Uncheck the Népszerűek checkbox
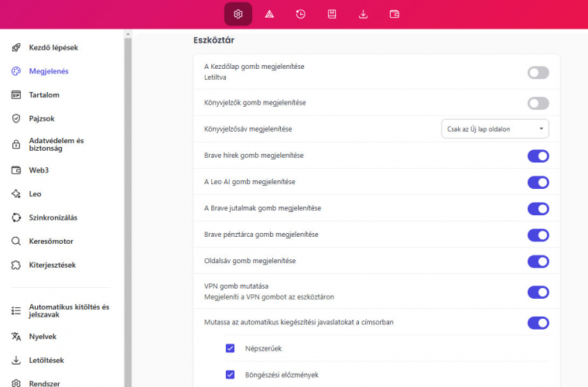 [231, 348]
